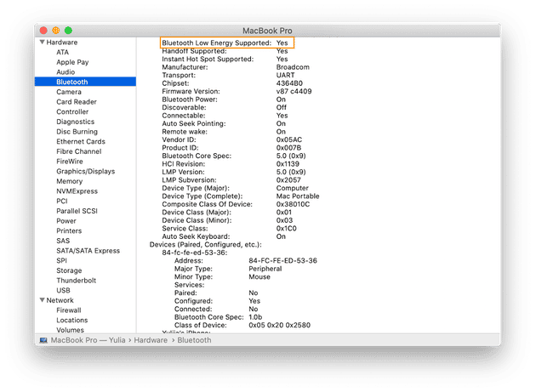The width and height of the screenshot is (536, 392).
Task: Click the 'Bluetooth Core Spec:' label in main info
Action: click(x=197, y=156)
